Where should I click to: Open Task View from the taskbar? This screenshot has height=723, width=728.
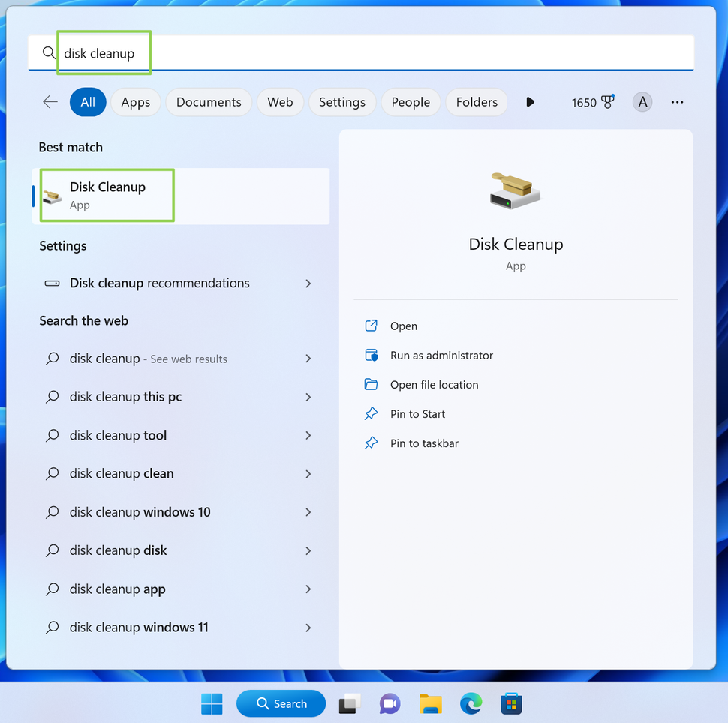click(x=350, y=704)
